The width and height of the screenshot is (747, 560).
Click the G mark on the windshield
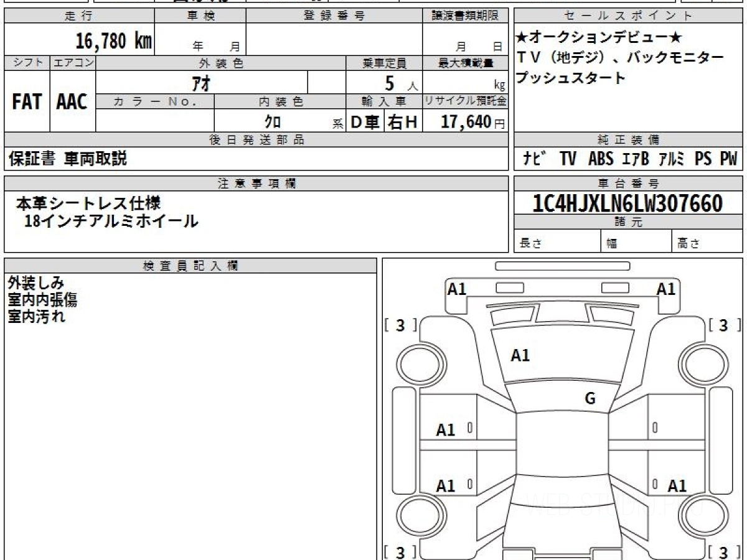[x=590, y=399]
